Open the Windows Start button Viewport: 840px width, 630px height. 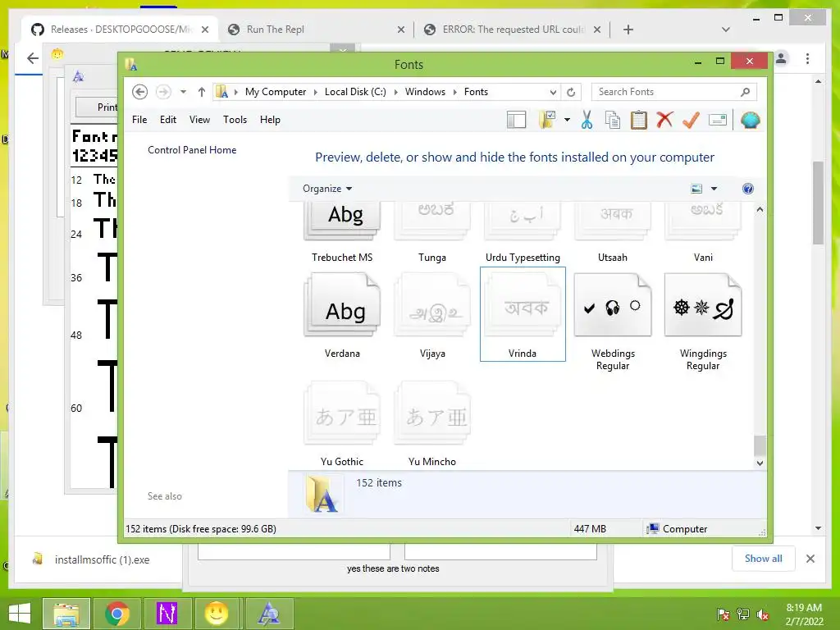pos(20,614)
